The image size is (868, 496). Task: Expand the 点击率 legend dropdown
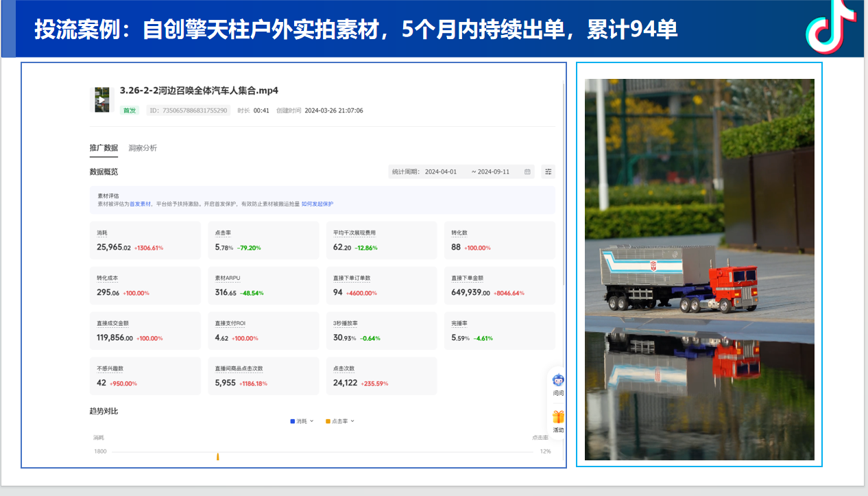coord(352,421)
